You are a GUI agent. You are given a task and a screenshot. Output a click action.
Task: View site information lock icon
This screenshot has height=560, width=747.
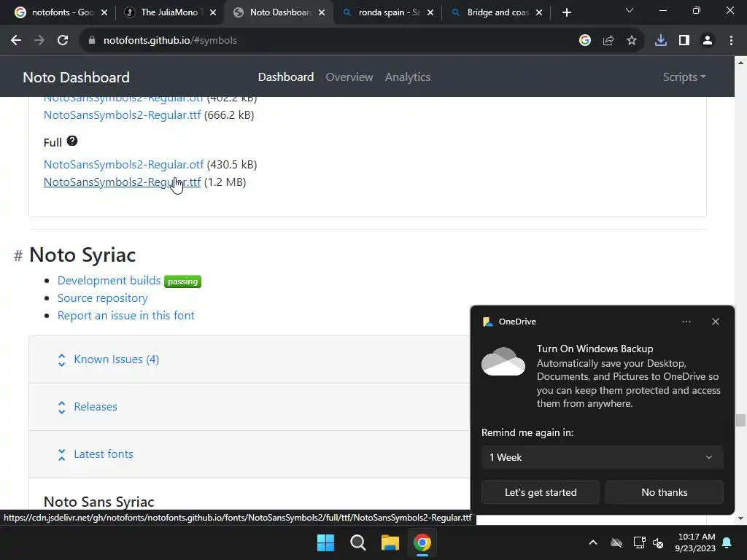[92, 41]
